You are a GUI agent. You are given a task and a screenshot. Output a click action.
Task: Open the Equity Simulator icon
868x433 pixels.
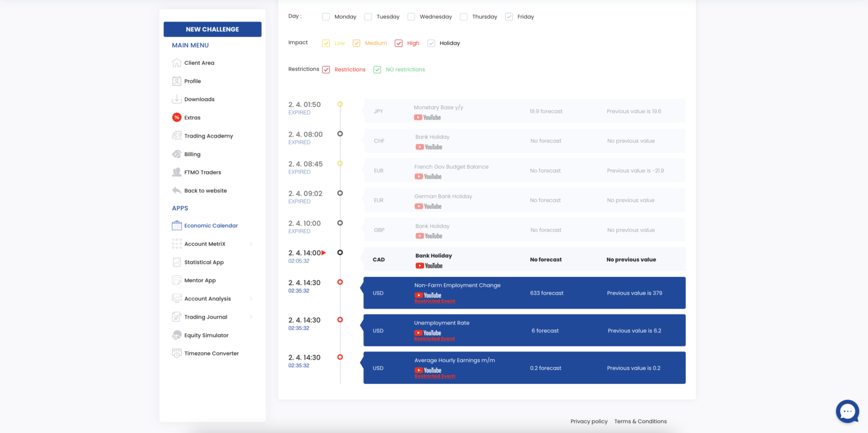[x=176, y=335]
